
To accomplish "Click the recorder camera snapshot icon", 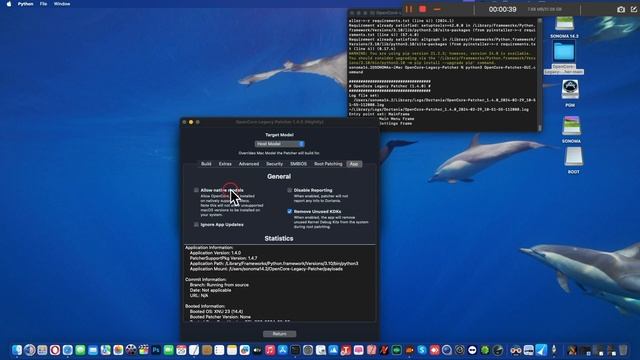I will 621,9.
